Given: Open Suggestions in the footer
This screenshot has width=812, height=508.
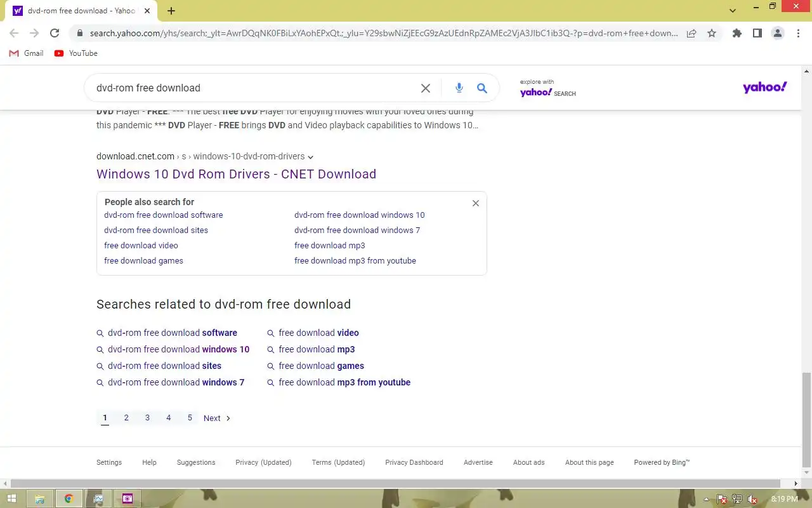Looking at the screenshot, I should point(196,462).
